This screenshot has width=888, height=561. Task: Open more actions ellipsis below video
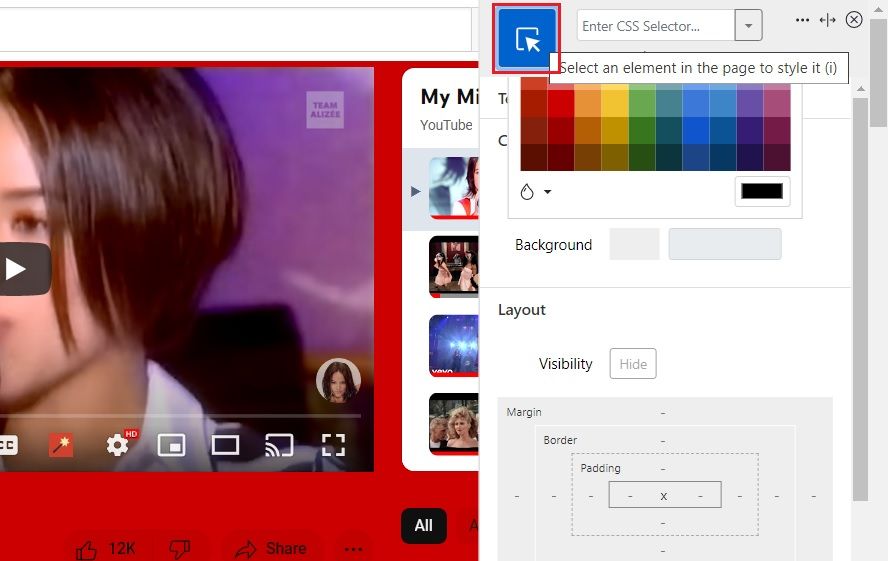click(353, 549)
